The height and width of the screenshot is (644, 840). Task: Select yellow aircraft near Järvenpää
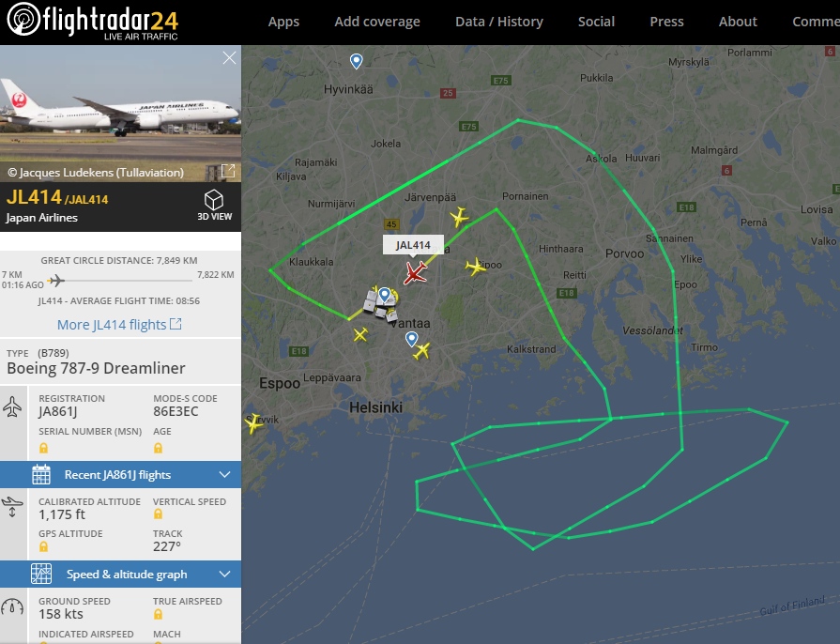click(x=459, y=217)
